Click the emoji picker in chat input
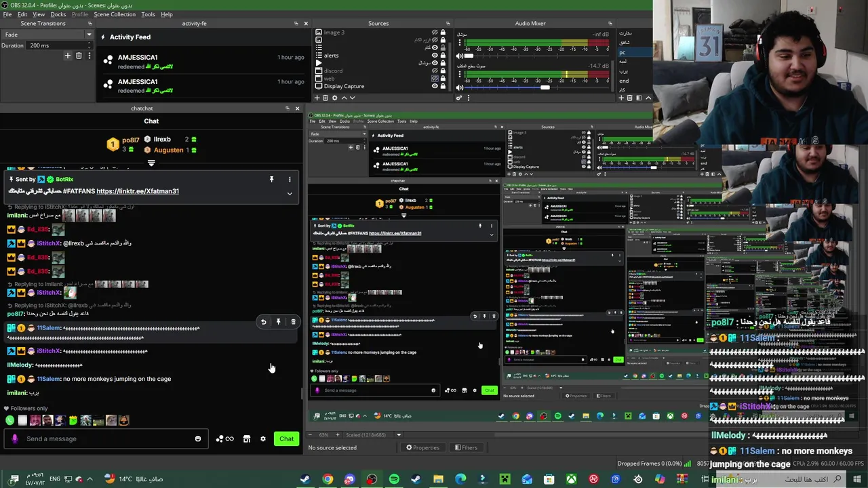Screen dimensions: 868x488 [x=198, y=439]
